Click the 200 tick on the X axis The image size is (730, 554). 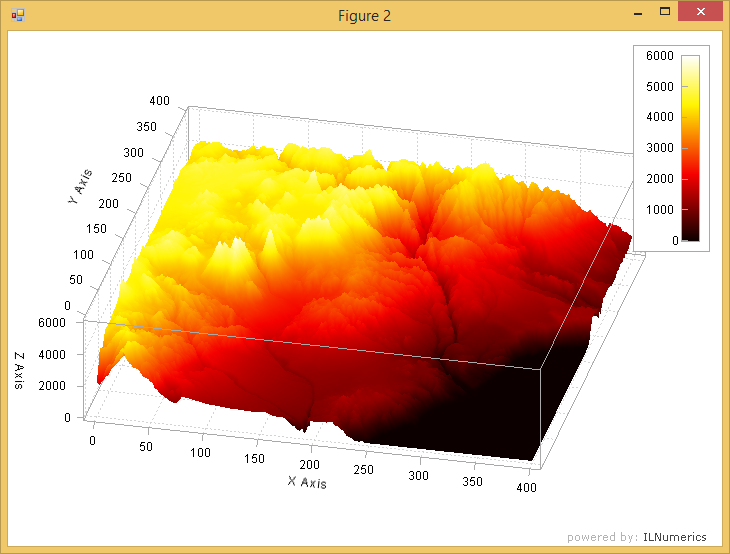[310, 466]
